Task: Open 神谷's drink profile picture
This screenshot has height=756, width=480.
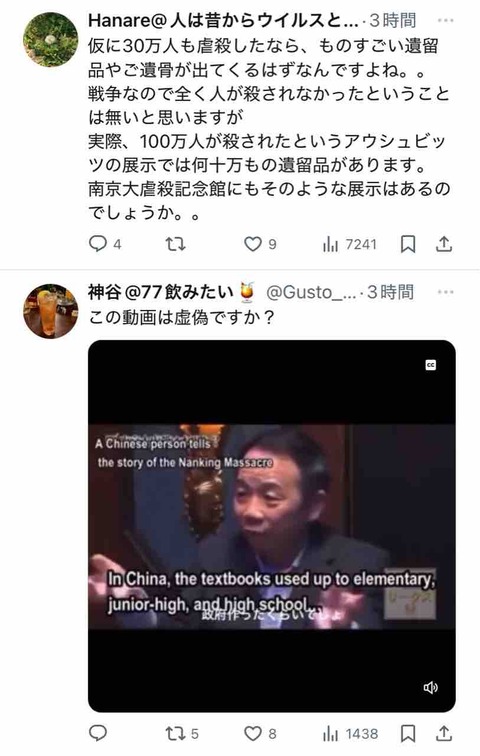Action: 51,311
